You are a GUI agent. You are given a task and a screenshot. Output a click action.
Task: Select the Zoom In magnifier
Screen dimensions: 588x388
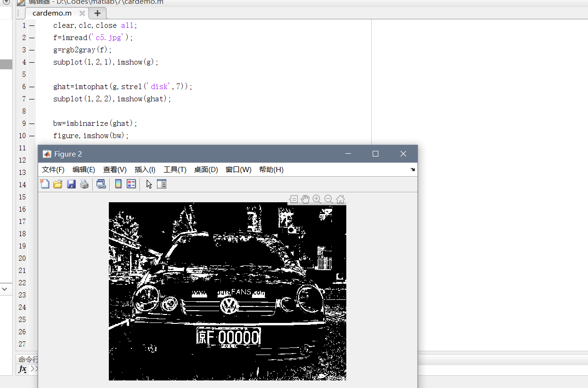coord(317,199)
